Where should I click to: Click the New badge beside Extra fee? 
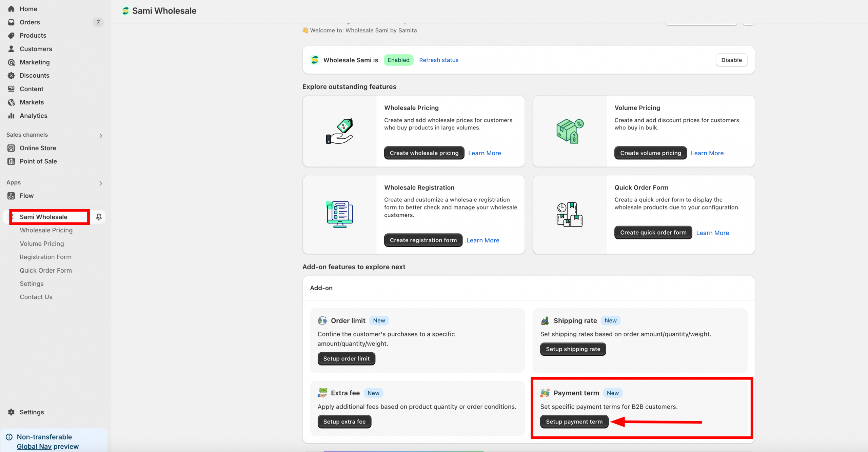click(373, 393)
